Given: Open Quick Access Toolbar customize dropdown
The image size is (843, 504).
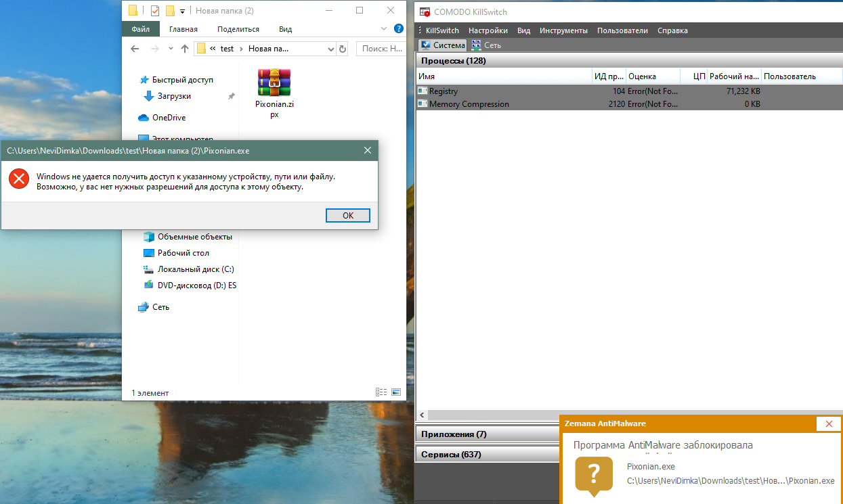Looking at the screenshot, I should click(182, 11).
